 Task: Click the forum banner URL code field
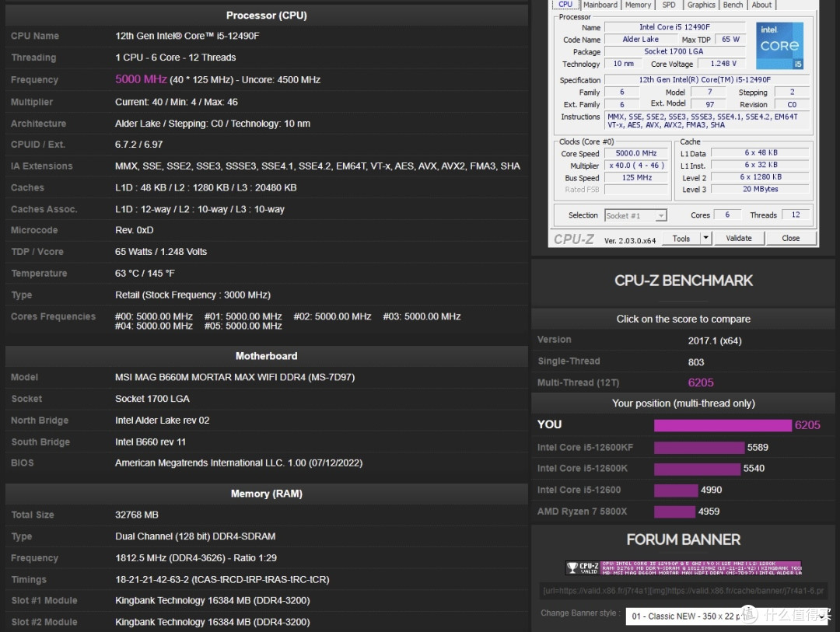pos(682,591)
